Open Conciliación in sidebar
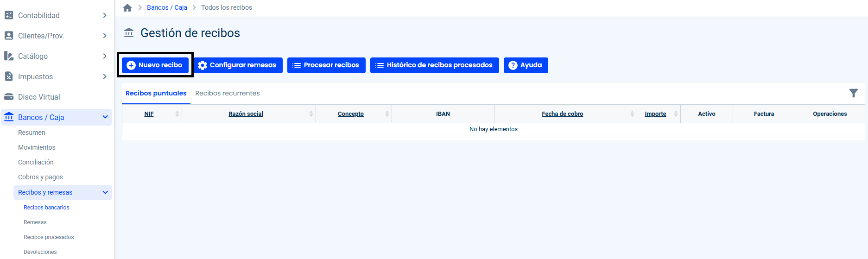868x259 pixels. [x=36, y=162]
